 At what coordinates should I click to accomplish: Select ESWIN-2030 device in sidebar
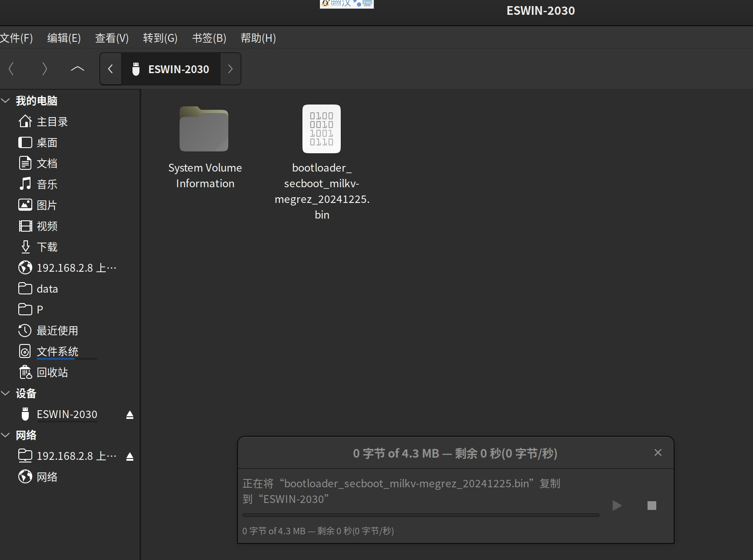(67, 414)
